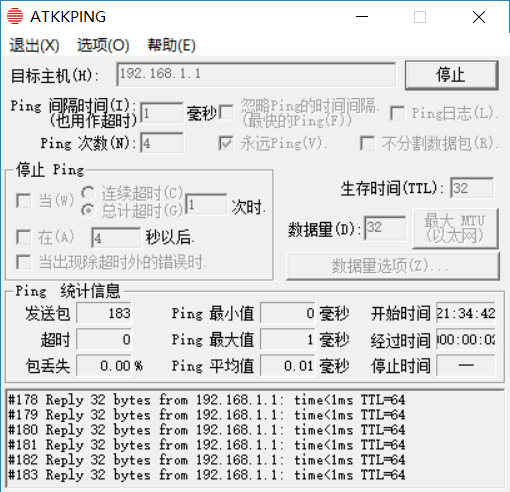Close the ATKKPING window
The width and height of the screenshot is (510, 492).
pos(479,17)
